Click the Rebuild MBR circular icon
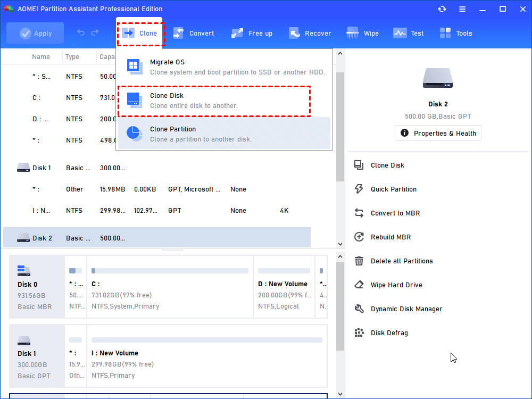The width and height of the screenshot is (532, 399). [359, 237]
